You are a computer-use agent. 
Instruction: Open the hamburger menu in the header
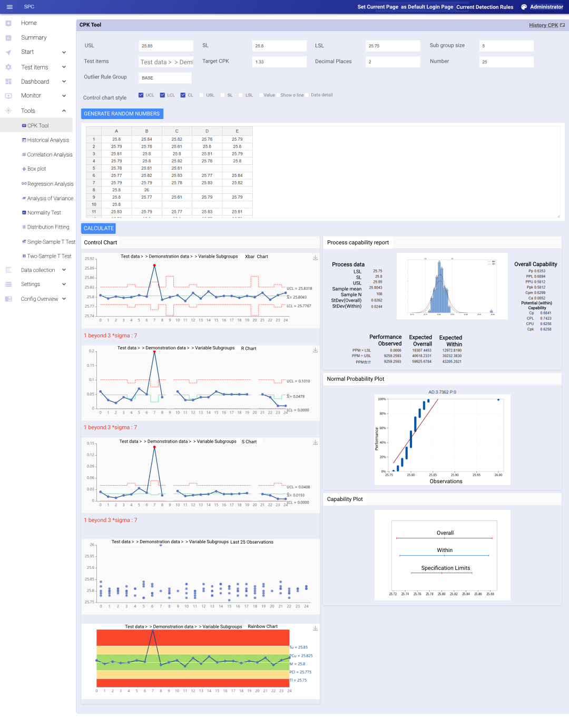[x=9, y=7]
